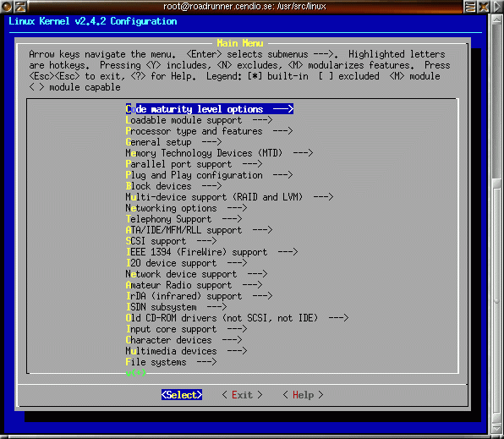Click the down arrow at bottom of scrollbar
This screenshot has width=504, height=439.
coord(497,430)
